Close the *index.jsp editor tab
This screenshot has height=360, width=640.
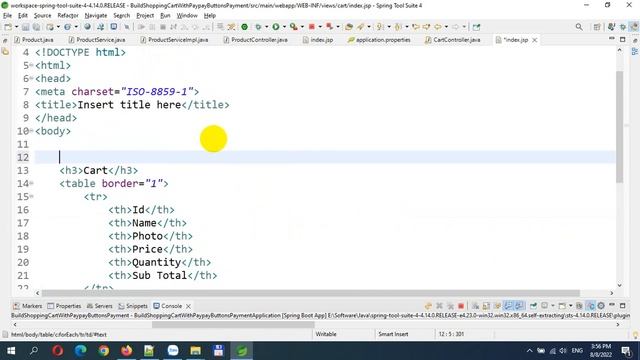click(535, 40)
